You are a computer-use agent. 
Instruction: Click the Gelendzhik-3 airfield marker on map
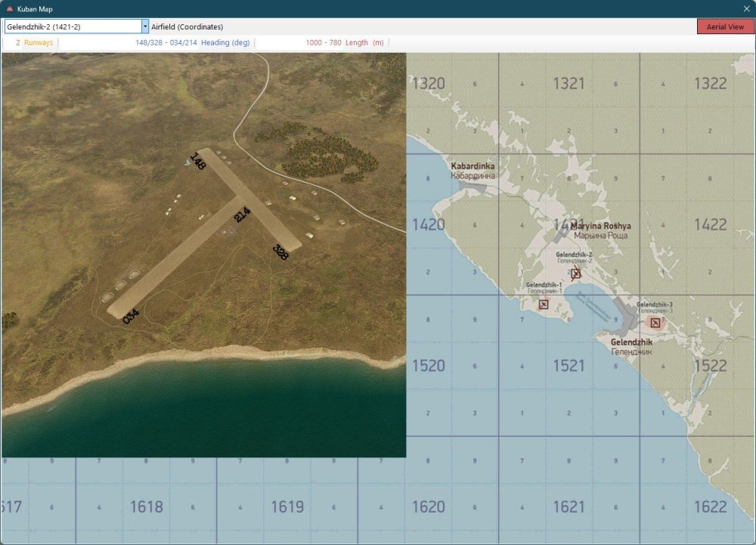(655, 323)
